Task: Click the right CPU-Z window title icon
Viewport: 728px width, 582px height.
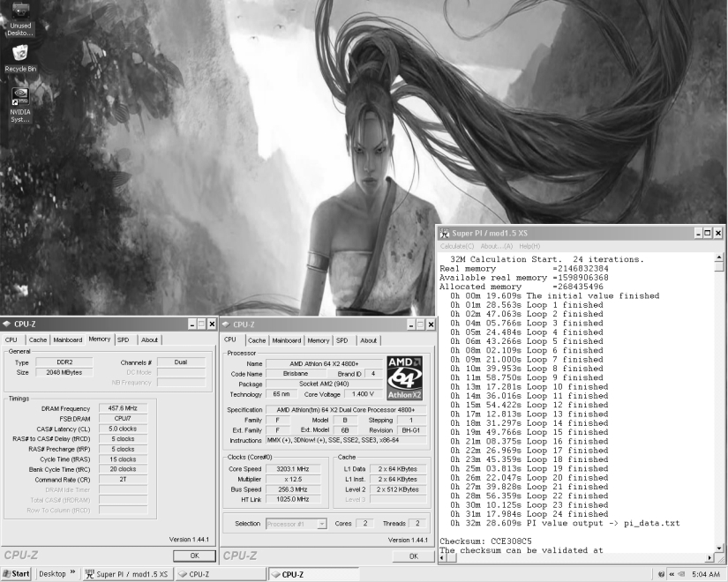Action: [x=226, y=325]
